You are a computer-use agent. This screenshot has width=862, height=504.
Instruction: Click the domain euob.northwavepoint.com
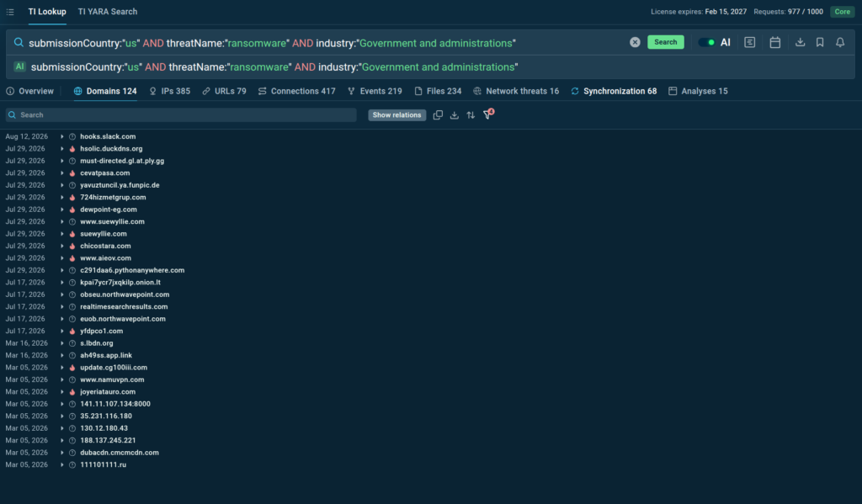[123, 319]
